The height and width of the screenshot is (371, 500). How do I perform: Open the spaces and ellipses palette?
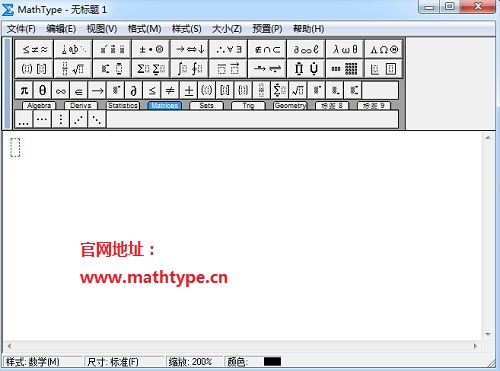(x=73, y=49)
